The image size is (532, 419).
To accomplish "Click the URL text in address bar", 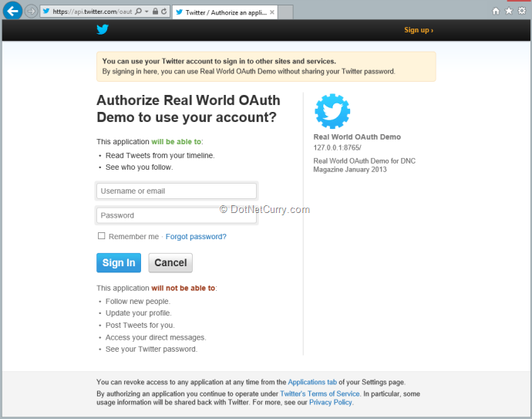I will (x=93, y=12).
